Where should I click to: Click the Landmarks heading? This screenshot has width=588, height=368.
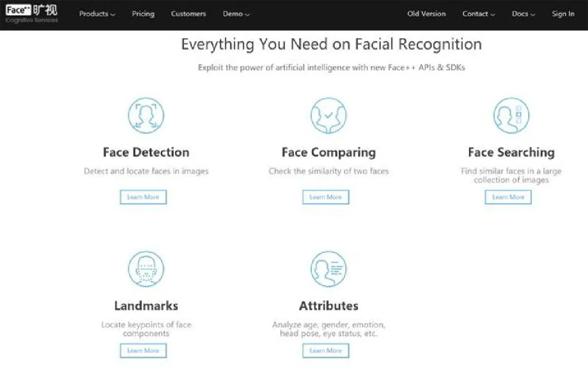coord(146,306)
